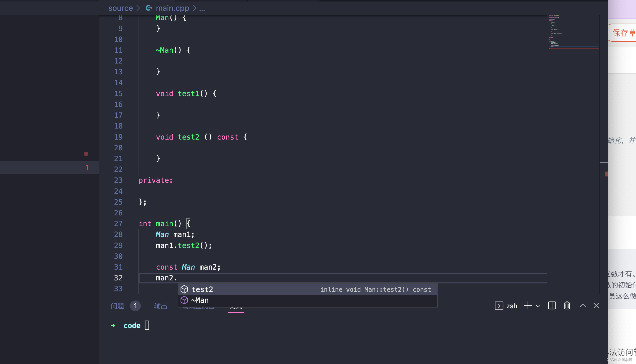
Task: Click the zsh terminal label
Action: [512, 306]
